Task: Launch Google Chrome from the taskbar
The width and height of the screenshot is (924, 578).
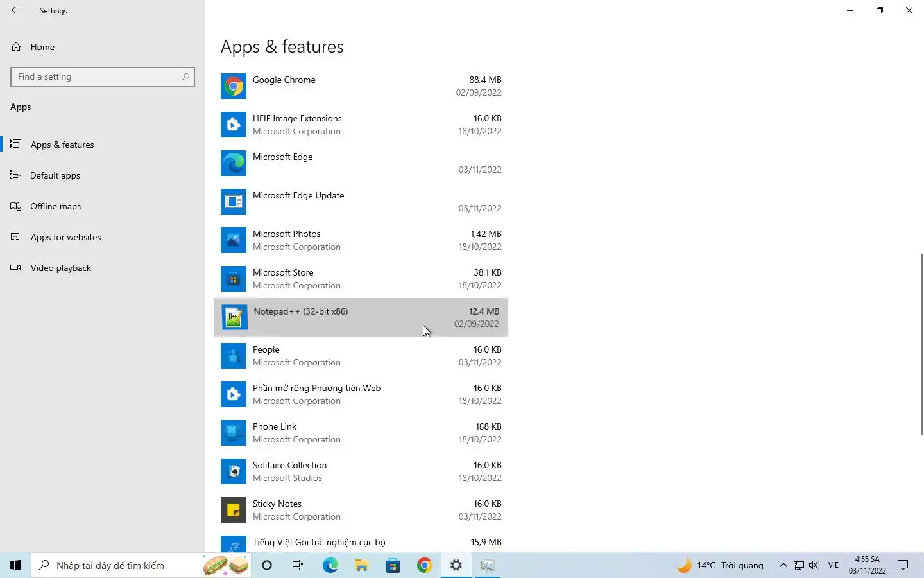Action: (424, 565)
